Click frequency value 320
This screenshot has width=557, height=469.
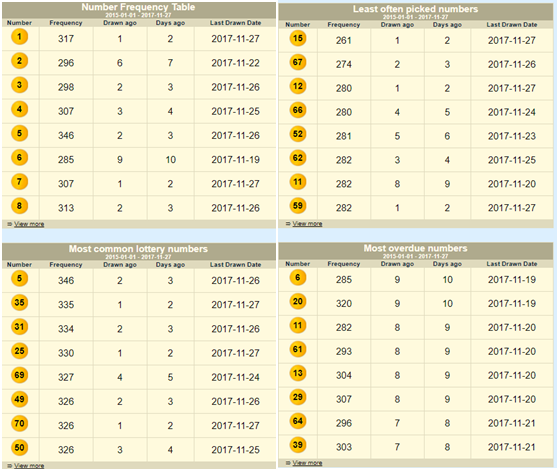click(344, 304)
